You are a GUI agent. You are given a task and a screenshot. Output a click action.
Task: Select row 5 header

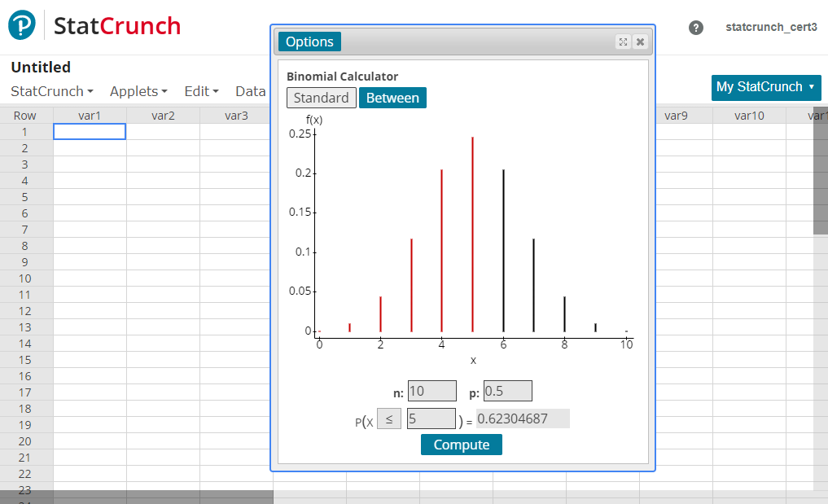(24, 197)
